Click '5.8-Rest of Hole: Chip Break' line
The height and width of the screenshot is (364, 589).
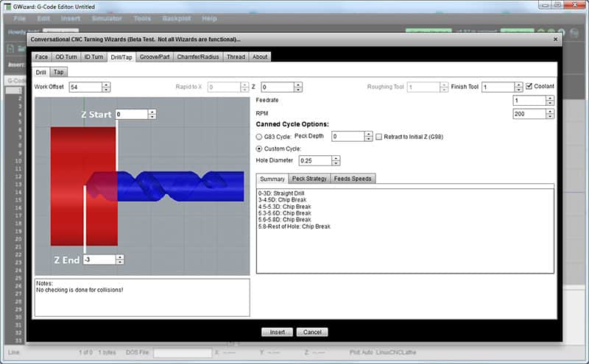(294, 226)
